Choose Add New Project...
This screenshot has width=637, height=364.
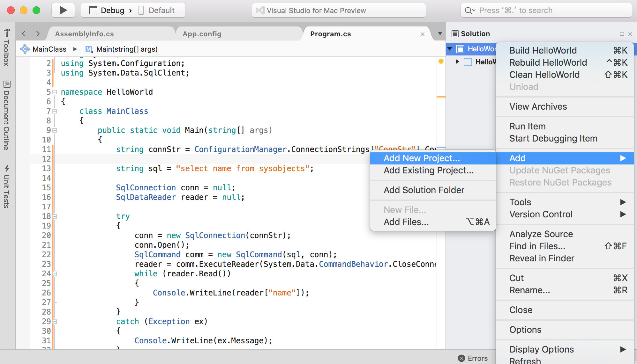[433, 158]
